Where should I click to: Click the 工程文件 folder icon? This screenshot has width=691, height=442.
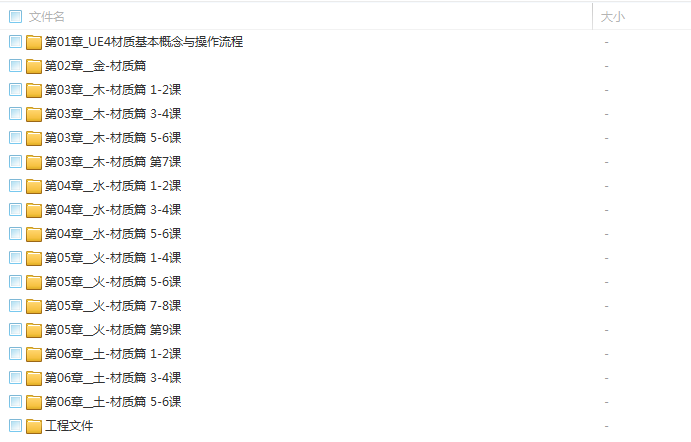34,426
